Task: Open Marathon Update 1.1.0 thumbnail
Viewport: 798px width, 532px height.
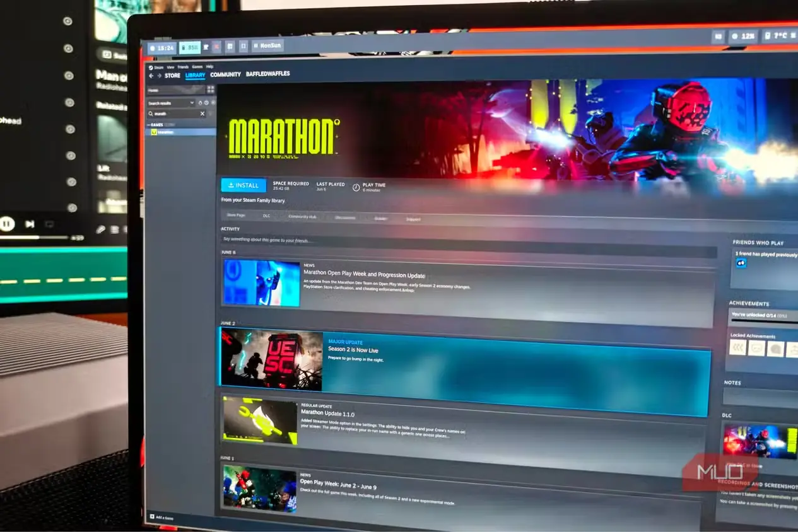Action: [260, 420]
